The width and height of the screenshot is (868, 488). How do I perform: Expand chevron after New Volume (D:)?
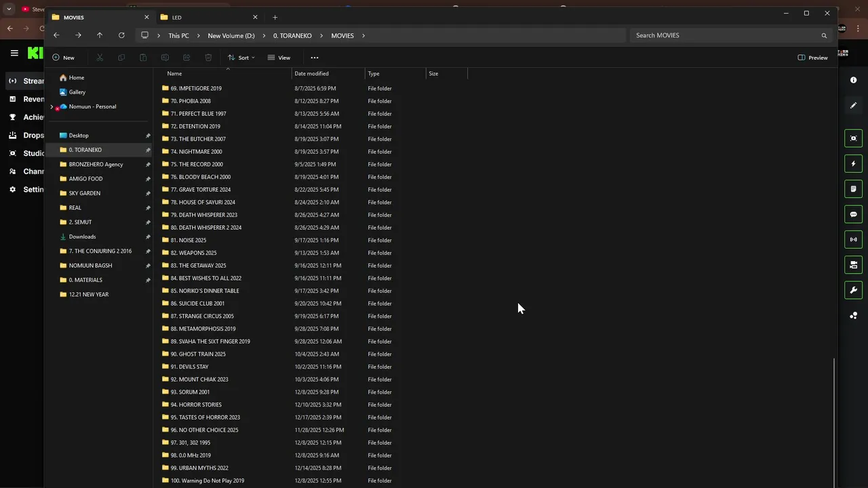[264, 35]
